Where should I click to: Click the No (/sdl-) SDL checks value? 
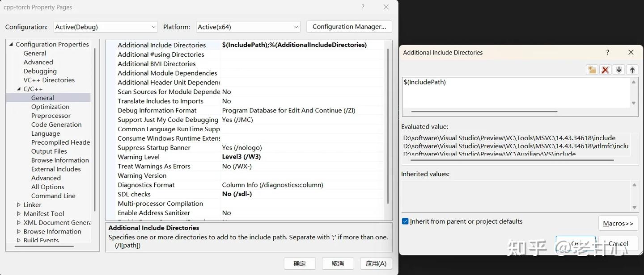pos(237,194)
